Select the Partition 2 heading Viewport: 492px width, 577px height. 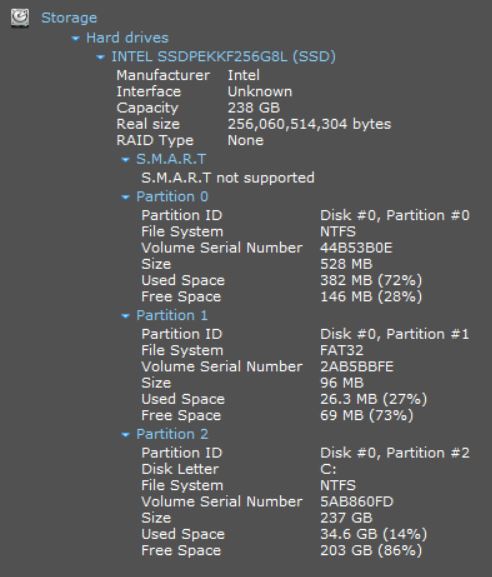pos(172,434)
